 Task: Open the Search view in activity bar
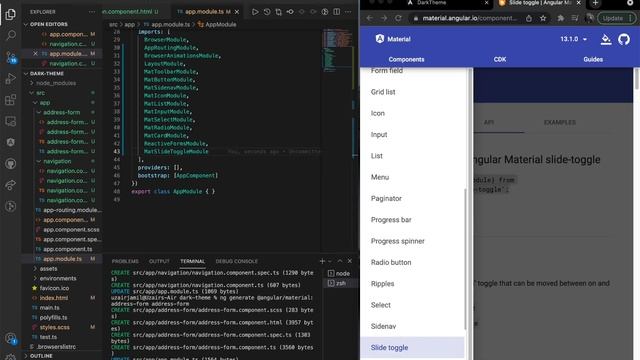11,36
